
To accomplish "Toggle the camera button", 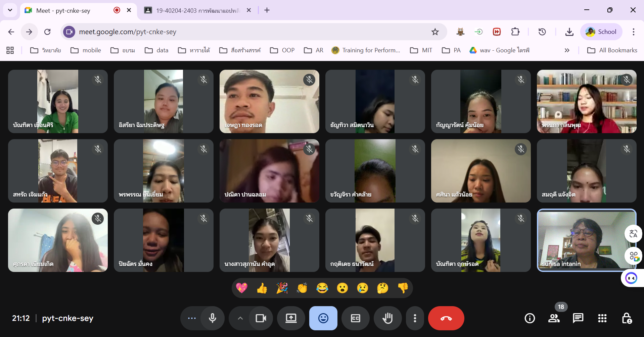I will pyautogui.click(x=261, y=318).
